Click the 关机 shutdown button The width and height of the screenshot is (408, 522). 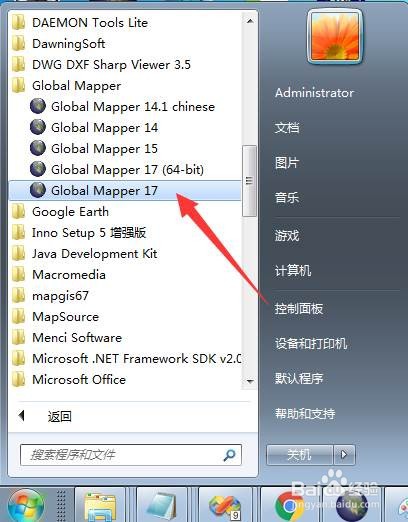pos(300,454)
